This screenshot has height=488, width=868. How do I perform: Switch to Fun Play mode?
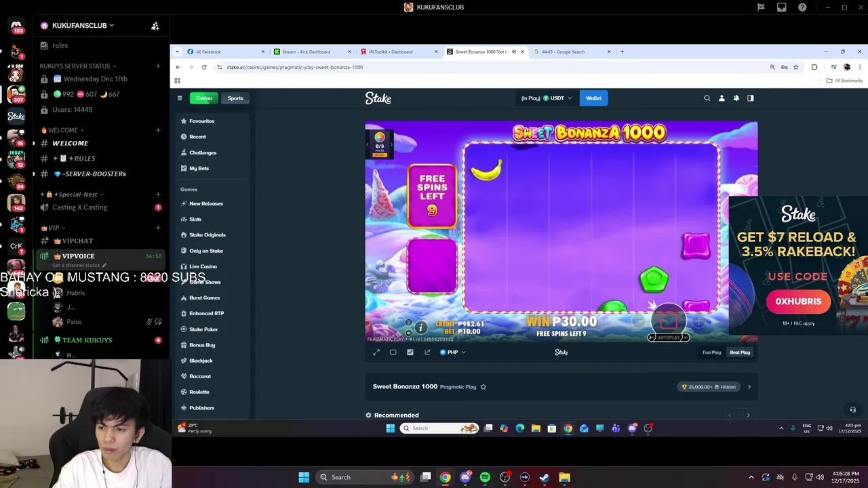[712, 352]
